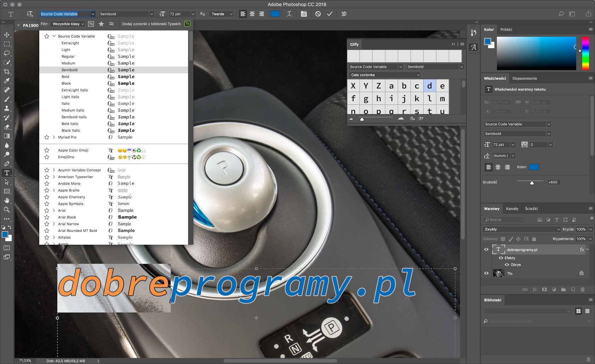The image size is (595, 364).
Task: Select the Brush tool
Action: pos(7,99)
